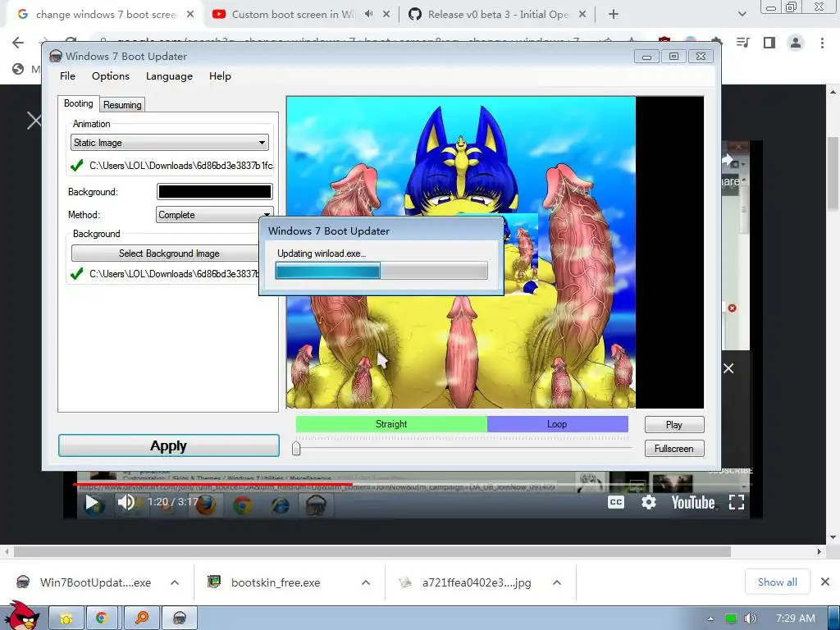Select Windows 7 Boot Updater taskbar icon
Image resolution: width=840 pixels, height=630 pixels.
pyautogui.click(x=180, y=619)
